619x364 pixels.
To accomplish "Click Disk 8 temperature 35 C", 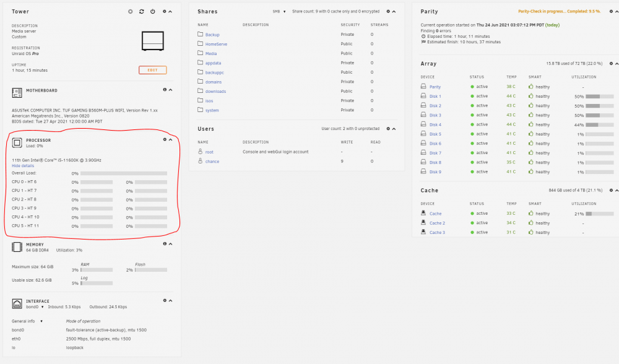I will (x=511, y=162).
